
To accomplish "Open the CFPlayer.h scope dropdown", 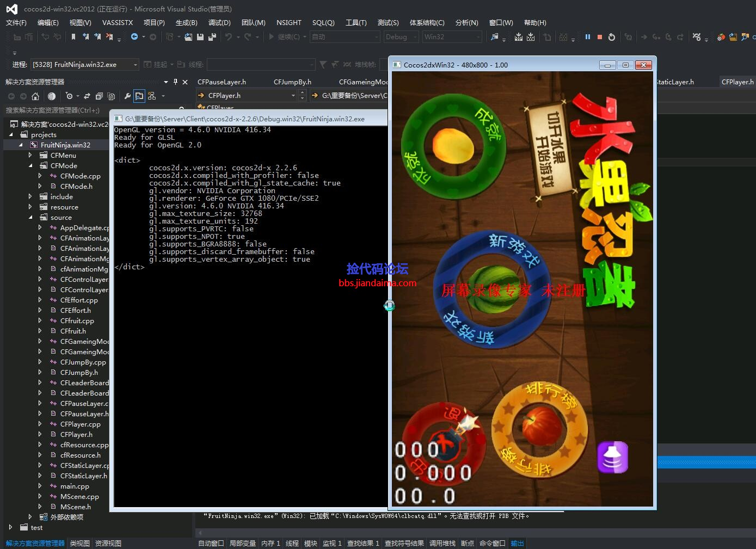I will click(x=293, y=96).
